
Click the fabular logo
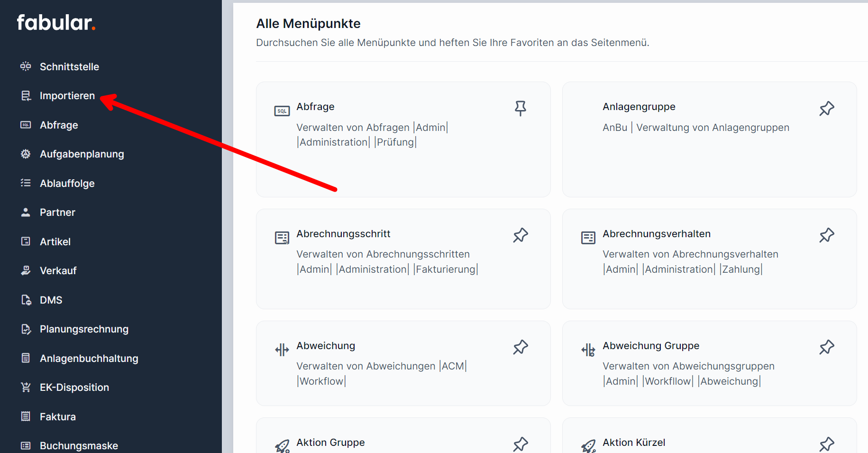(x=56, y=22)
